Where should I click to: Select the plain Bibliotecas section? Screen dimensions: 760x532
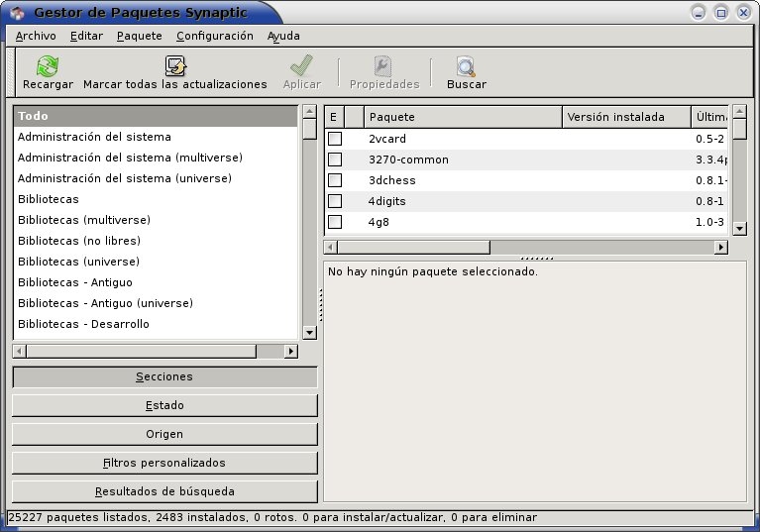click(156, 199)
